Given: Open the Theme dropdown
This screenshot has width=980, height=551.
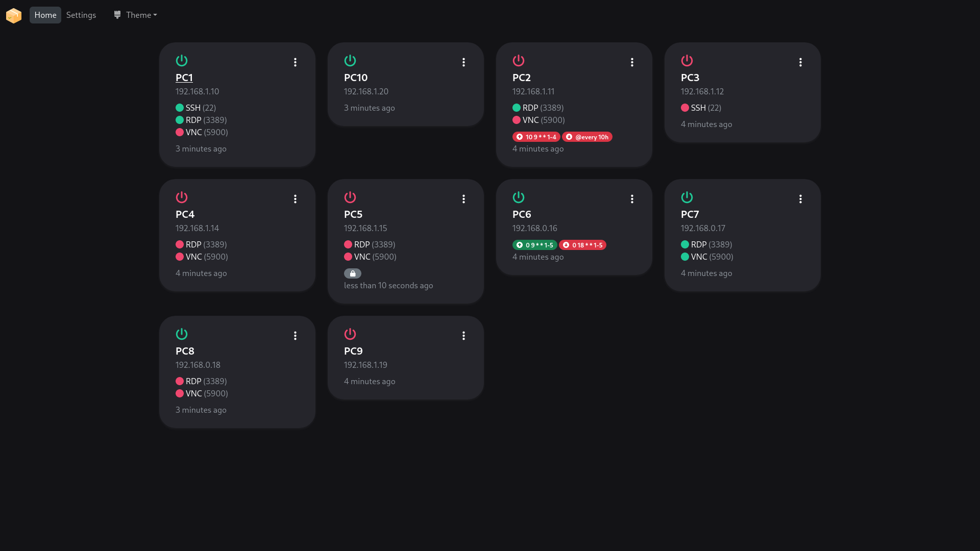Looking at the screenshot, I should pos(135,15).
